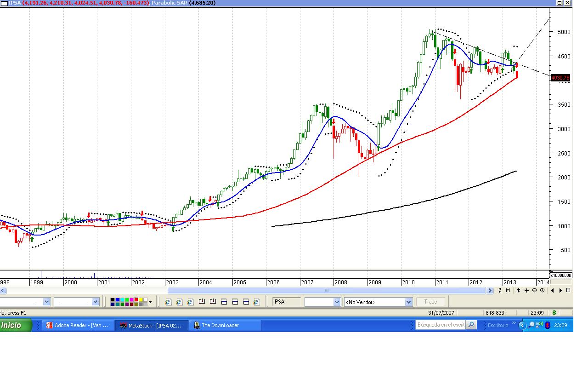Open the No Vendor dropdown

tap(408, 302)
